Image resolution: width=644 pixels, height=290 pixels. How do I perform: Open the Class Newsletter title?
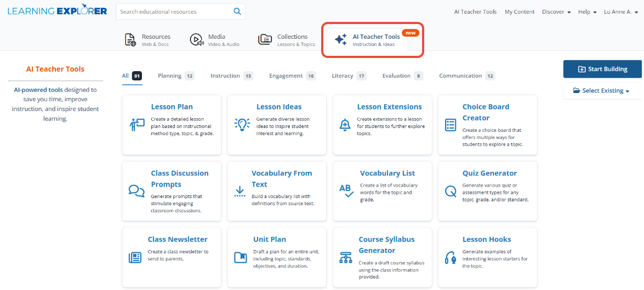pos(178,239)
